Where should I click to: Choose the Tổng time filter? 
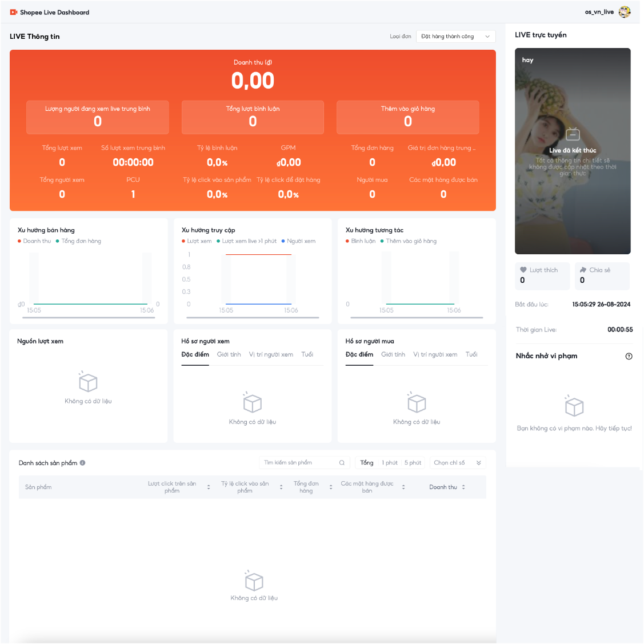(x=367, y=463)
